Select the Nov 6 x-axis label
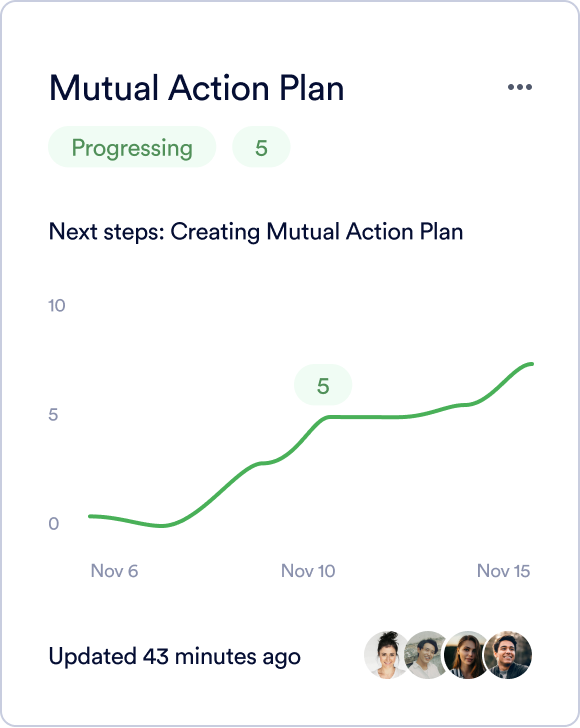Viewport: 580px width, 728px height. 114,571
